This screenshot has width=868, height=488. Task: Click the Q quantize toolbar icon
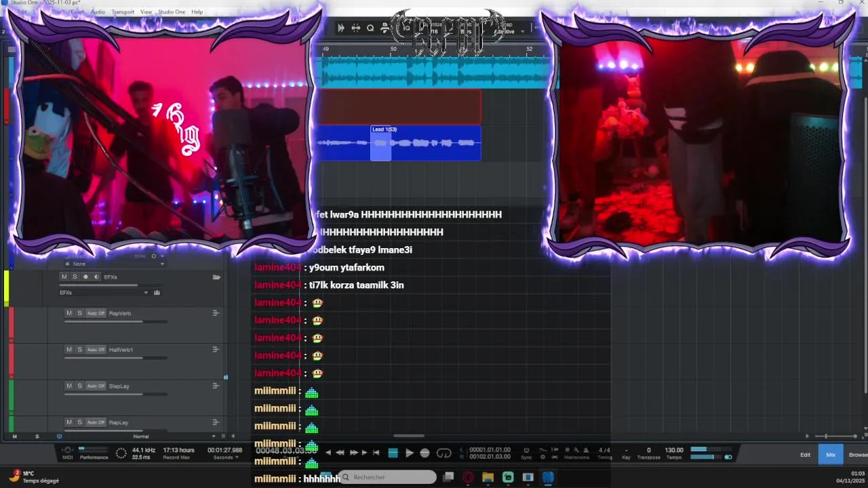[370, 28]
